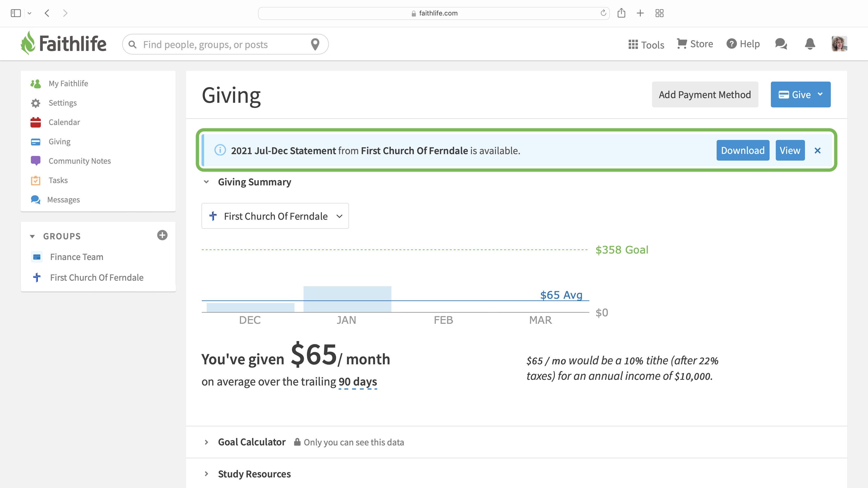Click the cross icon beside First Church sidebar

[37, 278]
